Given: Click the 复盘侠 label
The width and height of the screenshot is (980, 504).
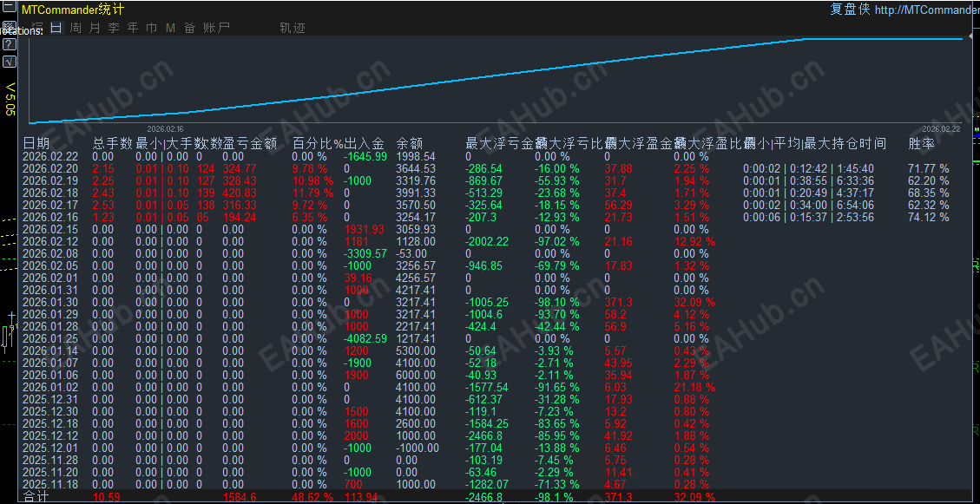Looking at the screenshot, I should pos(850,10).
